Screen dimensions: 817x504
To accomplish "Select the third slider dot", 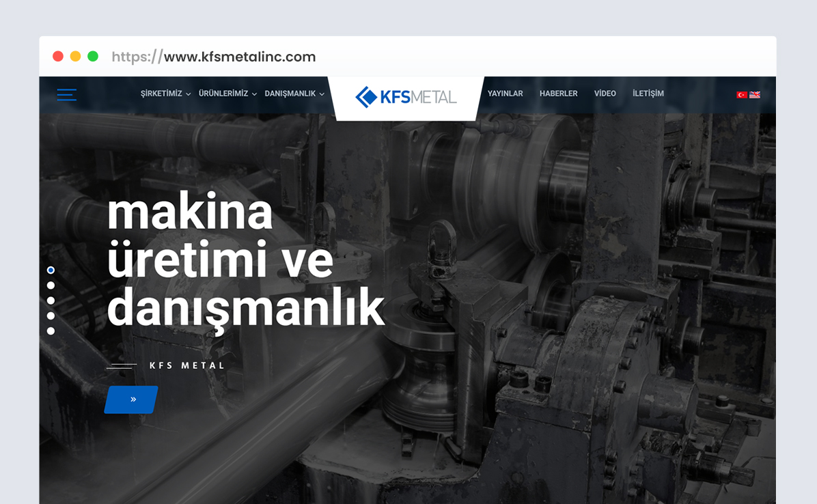I will coord(51,300).
